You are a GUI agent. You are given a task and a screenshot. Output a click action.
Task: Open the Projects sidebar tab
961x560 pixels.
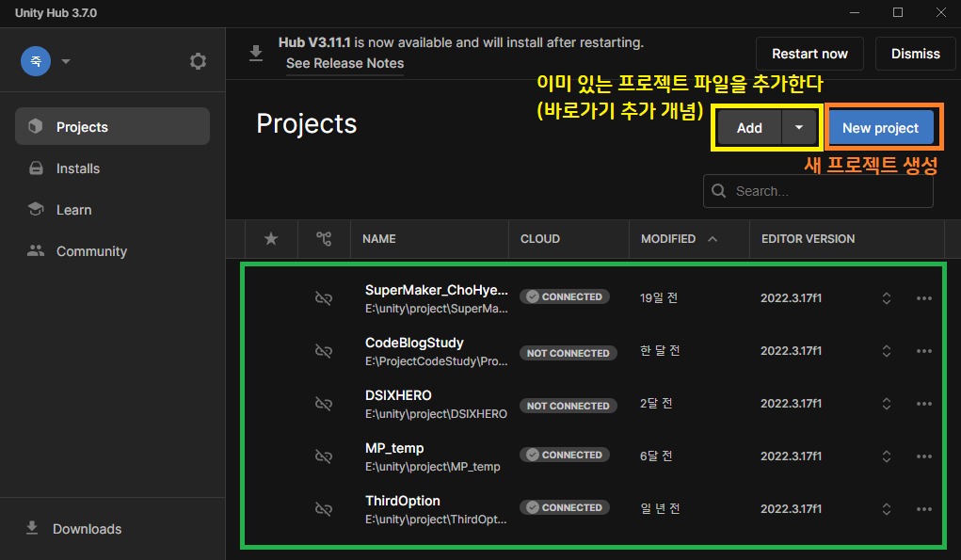click(112, 126)
